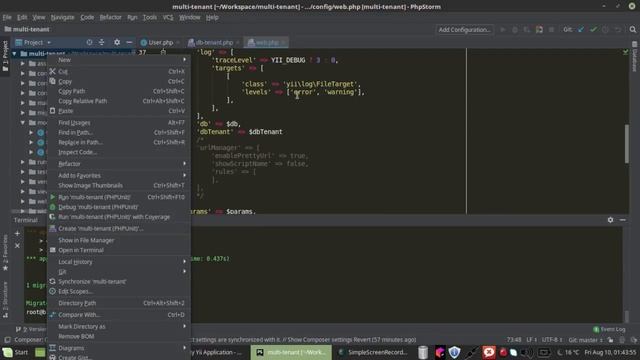Open Structure side tool window tab
Screen dimensions: 640x360
[5, 300]
